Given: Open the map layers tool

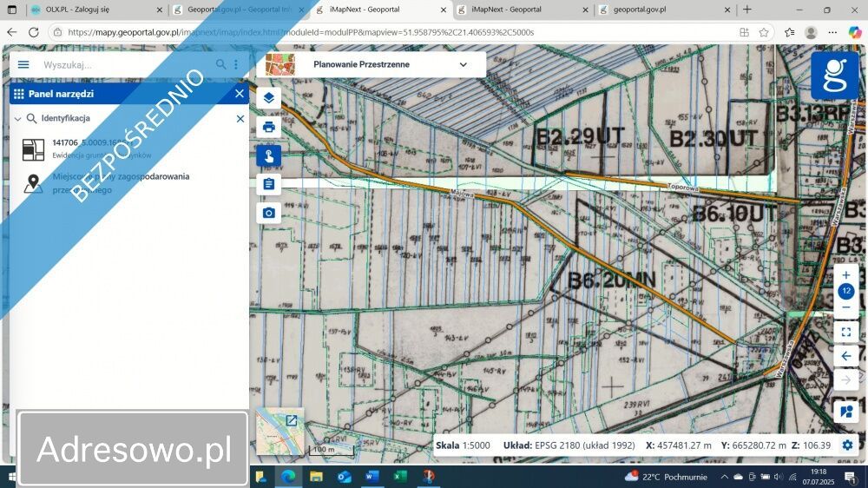Looking at the screenshot, I should point(268,98).
